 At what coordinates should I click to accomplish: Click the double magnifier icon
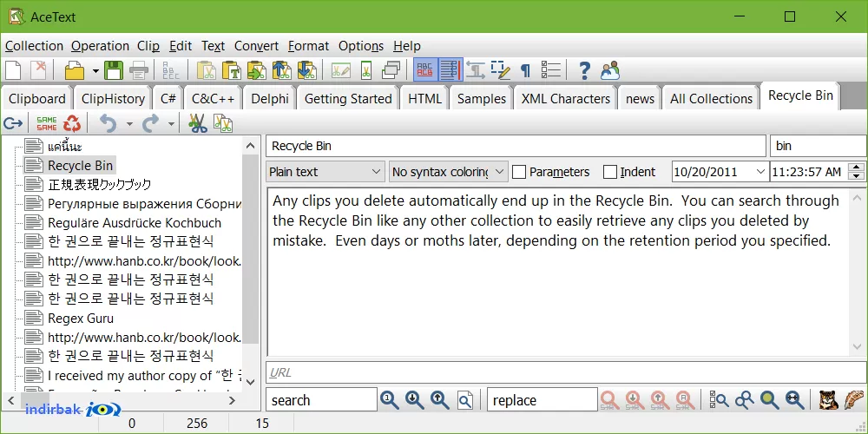click(745, 399)
